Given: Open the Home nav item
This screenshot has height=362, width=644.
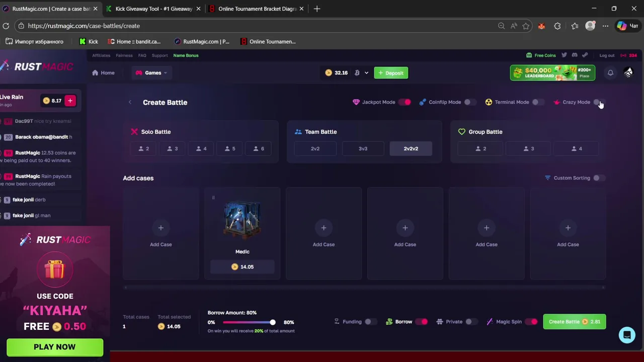Looking at the screenshot, I should tap(103, 73).
